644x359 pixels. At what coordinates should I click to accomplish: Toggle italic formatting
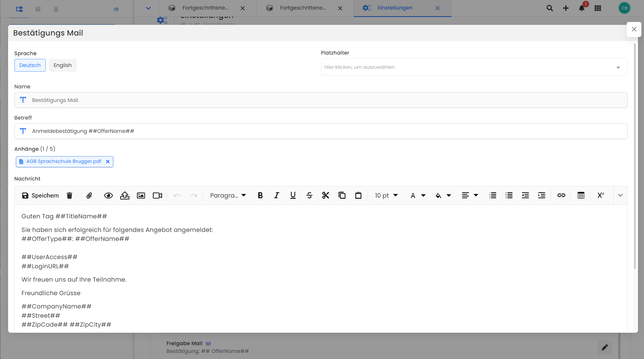[x=276, y=196]
